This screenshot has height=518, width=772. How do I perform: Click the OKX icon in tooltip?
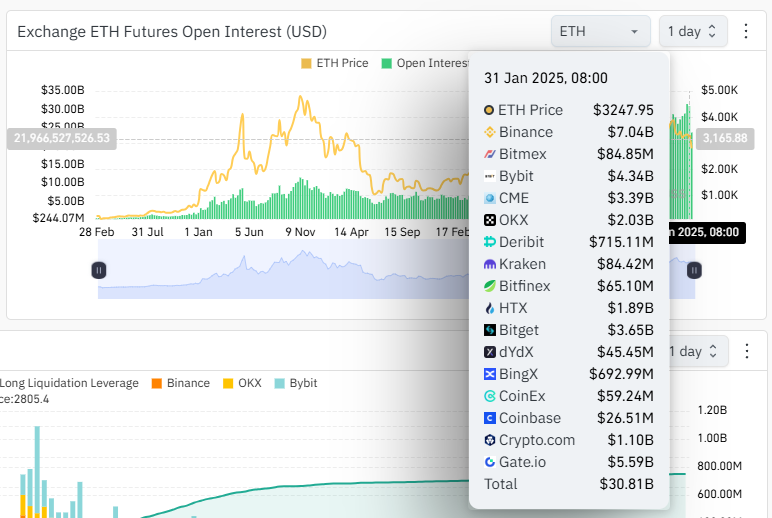pos(490,220)
